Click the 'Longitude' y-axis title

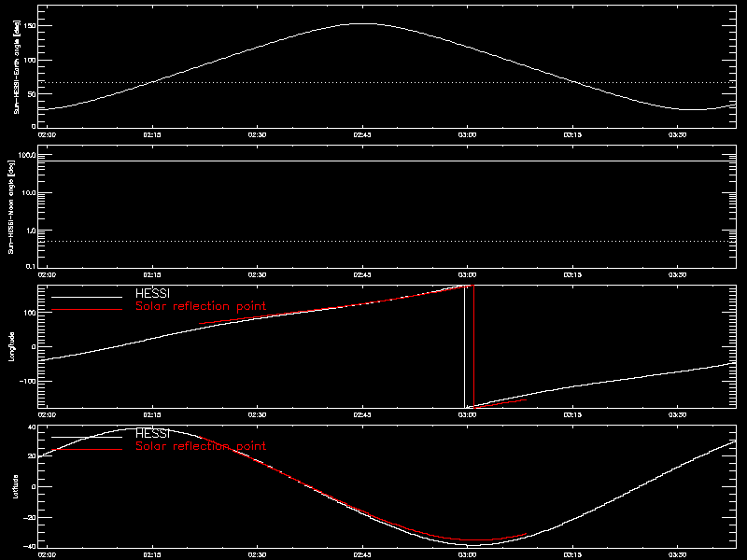pos(11,346)
